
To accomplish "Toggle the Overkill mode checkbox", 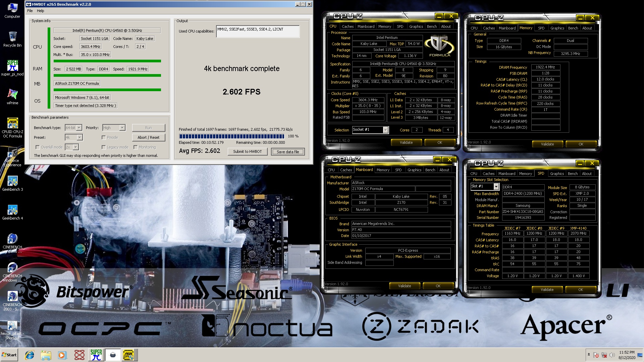I will click(x=38, y=147).
